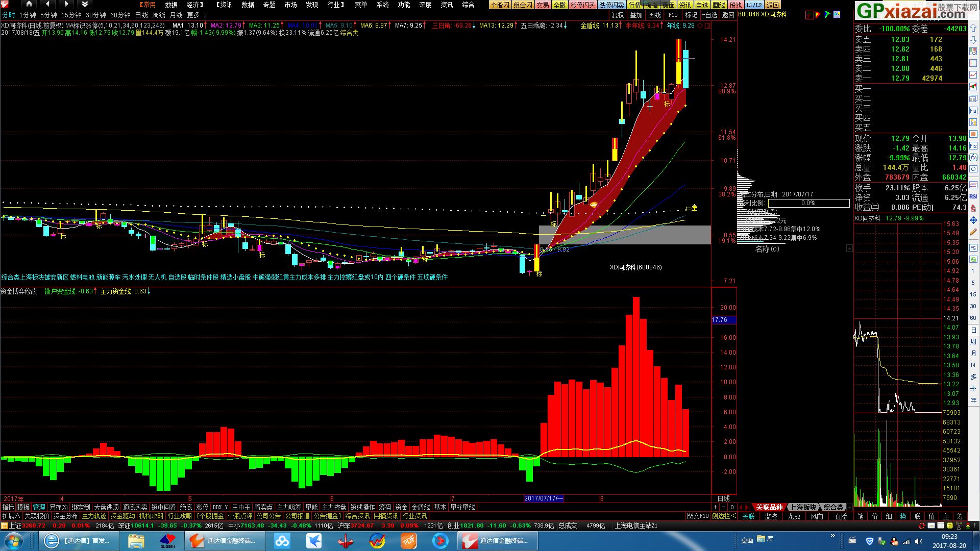Open the Baidu cloud taskbar icon
Viewport: 980px width, 551px height.
282,541
